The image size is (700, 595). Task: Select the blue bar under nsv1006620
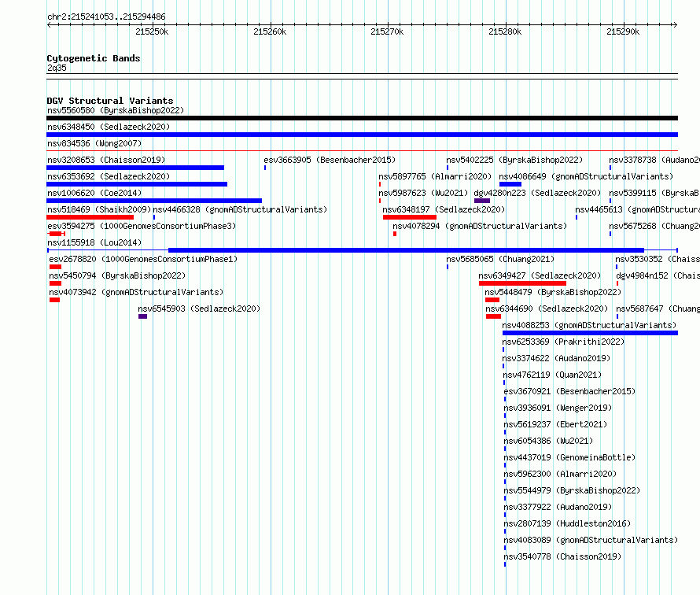(x=154, y=201)
